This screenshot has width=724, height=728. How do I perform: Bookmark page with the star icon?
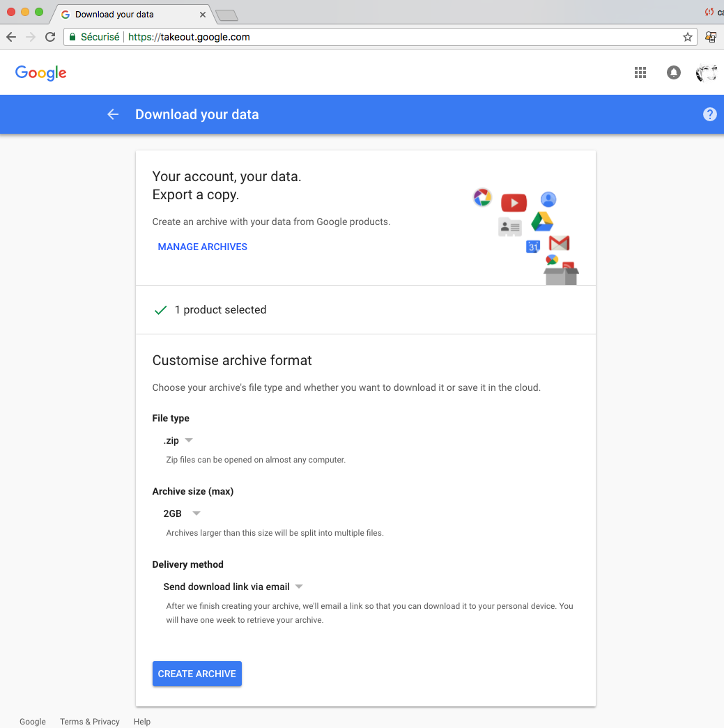(x=687, y=37)
